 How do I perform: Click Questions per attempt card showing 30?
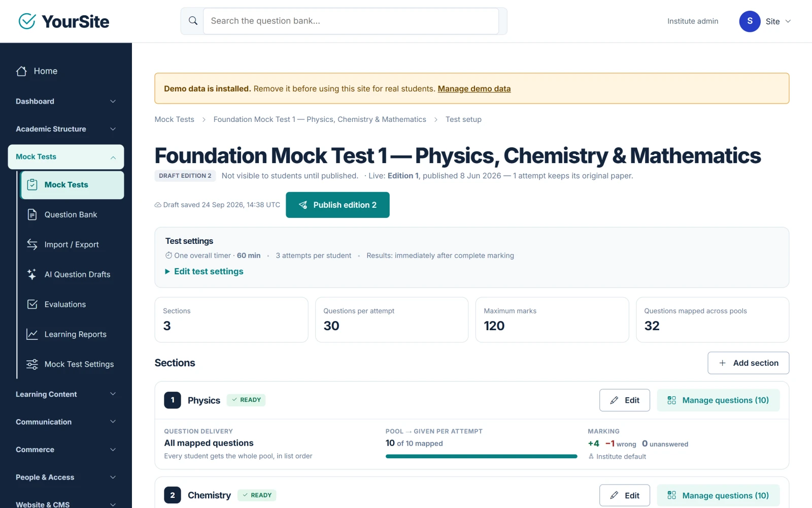coord(392,320)
